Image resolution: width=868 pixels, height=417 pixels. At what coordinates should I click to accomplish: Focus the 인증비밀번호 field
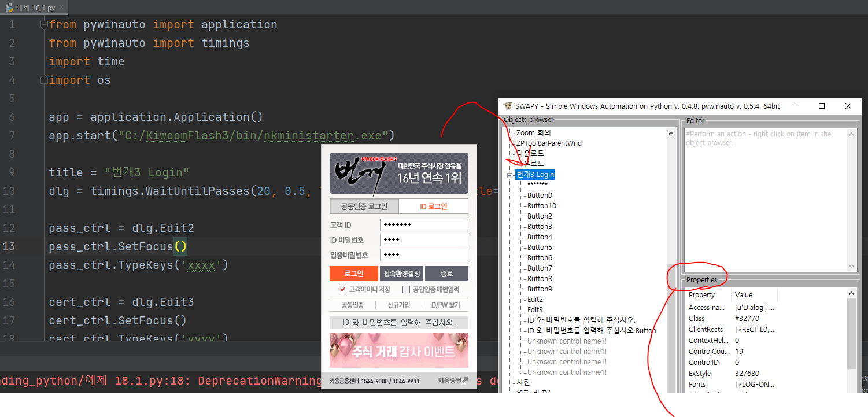[x=424, y=255]
